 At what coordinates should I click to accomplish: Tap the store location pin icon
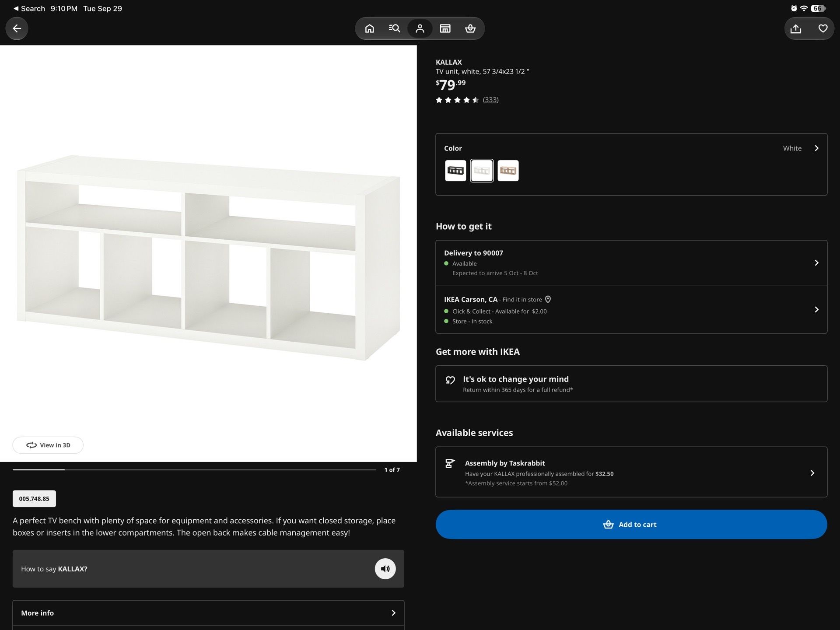pos(548,299)
